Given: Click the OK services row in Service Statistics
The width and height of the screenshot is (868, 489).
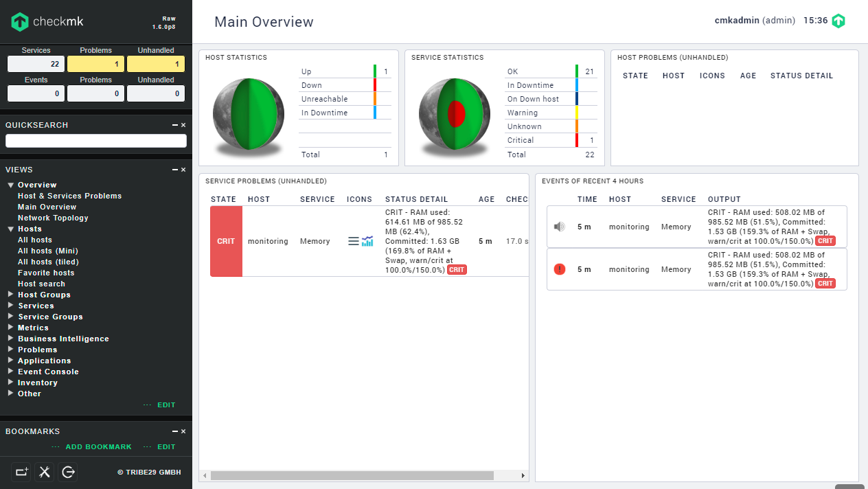Looking at the screenshot, I should click(x=551, y=71).
